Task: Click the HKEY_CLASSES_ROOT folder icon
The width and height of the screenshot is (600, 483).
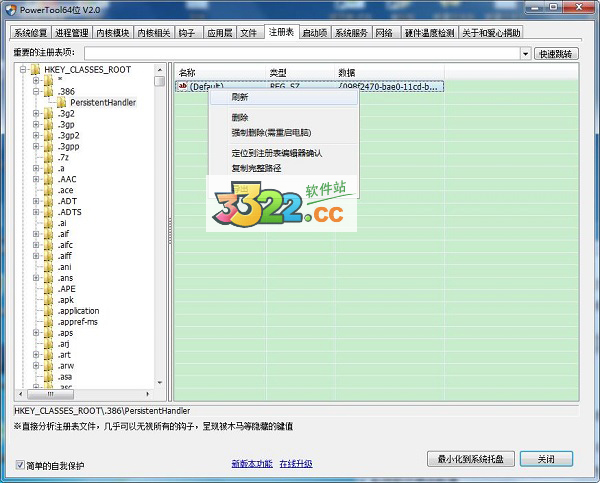Action: (36, 70)
